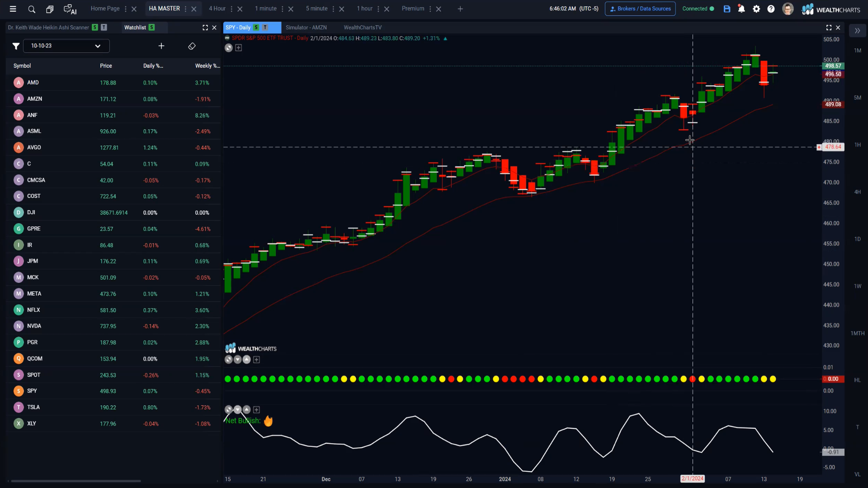Select the NVDA row in the watchlist
Screen dimensions: 868x488
113,326
